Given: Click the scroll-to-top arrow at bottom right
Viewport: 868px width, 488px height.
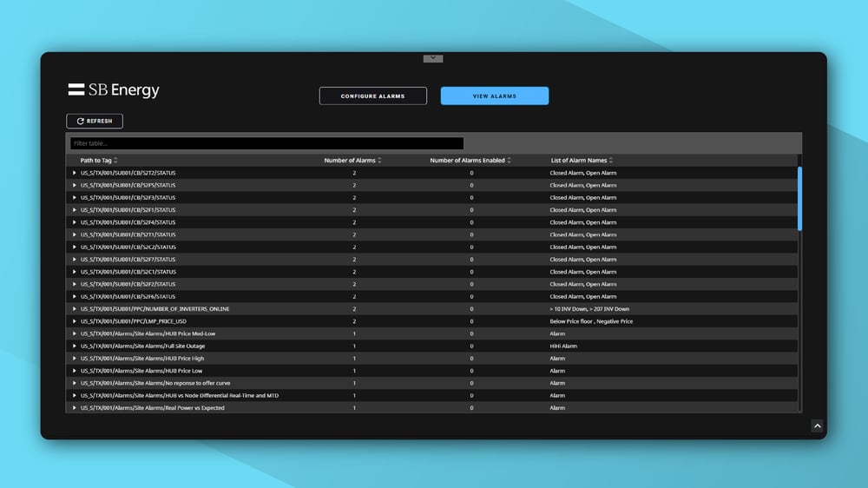Looking at the screenshot, I should (817, 425).
